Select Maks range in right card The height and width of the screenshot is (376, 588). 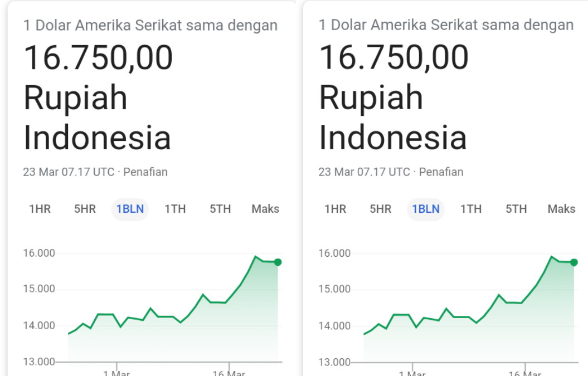point(561,209)
